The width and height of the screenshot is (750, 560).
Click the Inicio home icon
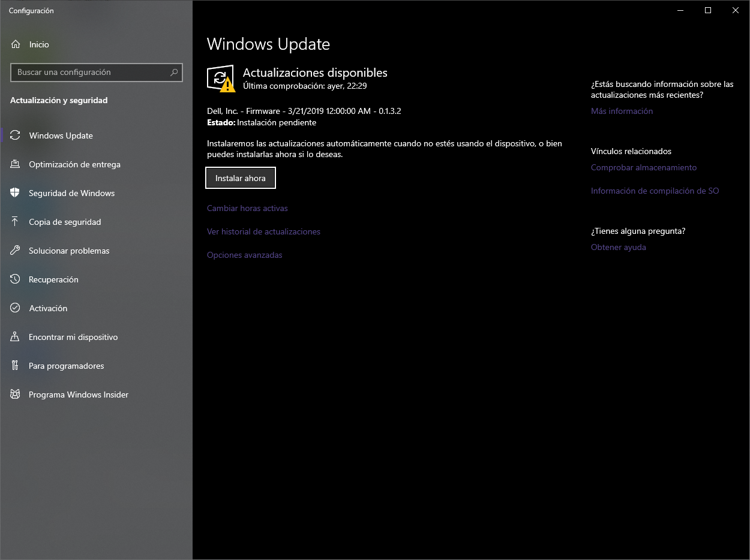click(x=16, y=44)
